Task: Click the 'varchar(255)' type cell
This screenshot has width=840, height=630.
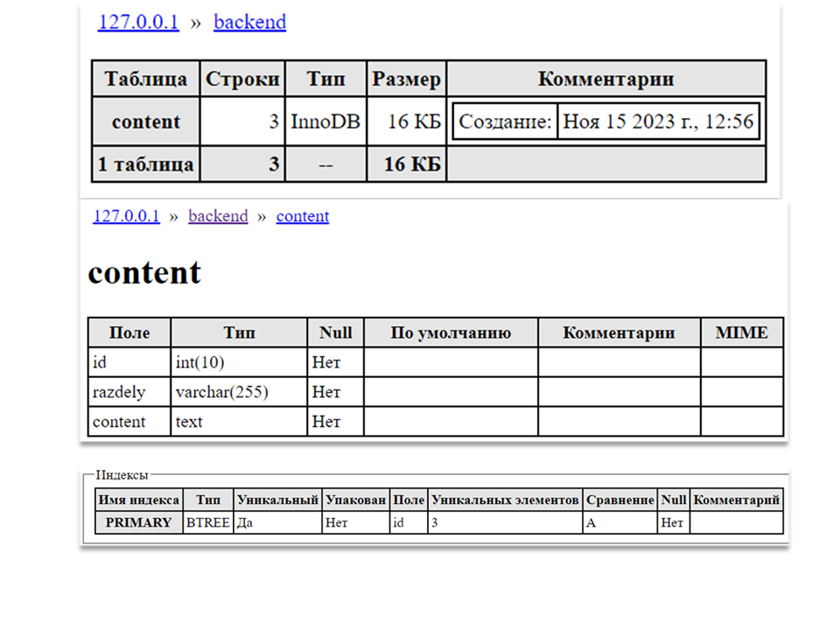Action: point(239,392)
